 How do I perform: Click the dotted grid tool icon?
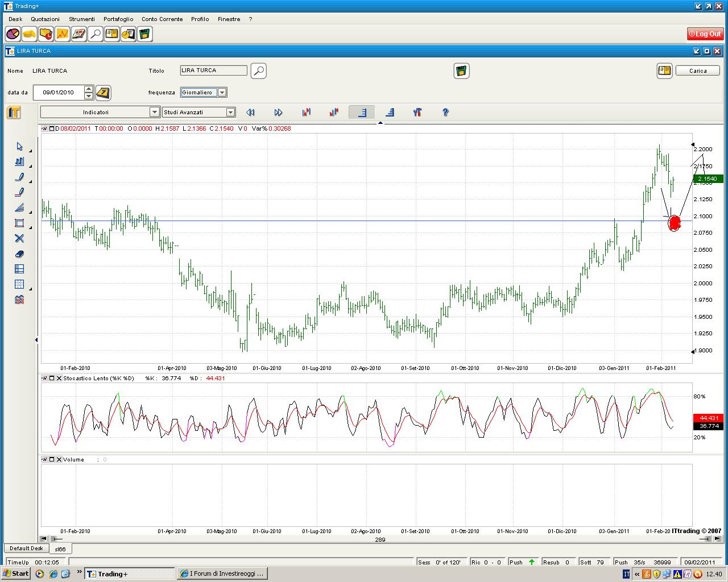tap(19, 285)
